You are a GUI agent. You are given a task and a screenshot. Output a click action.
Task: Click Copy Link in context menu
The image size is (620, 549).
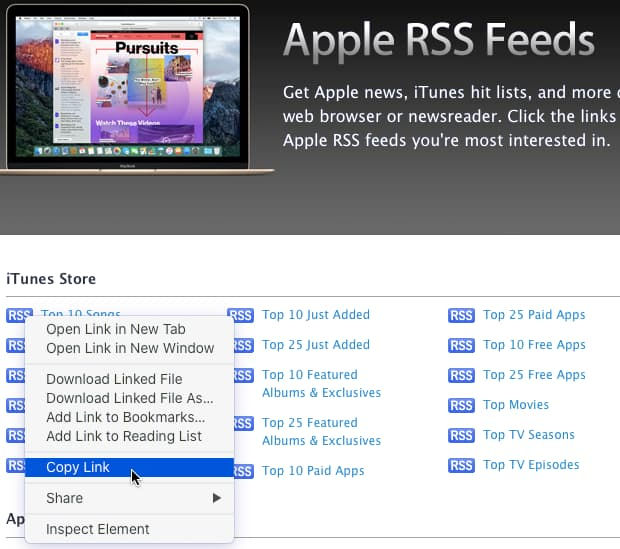pyautogui.click(x=129, y=468)
